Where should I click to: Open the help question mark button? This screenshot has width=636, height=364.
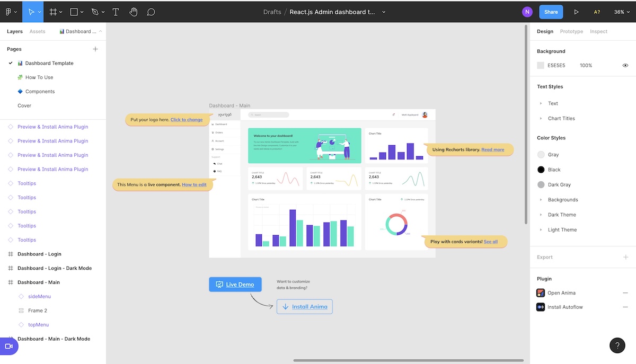pos(617,345)
